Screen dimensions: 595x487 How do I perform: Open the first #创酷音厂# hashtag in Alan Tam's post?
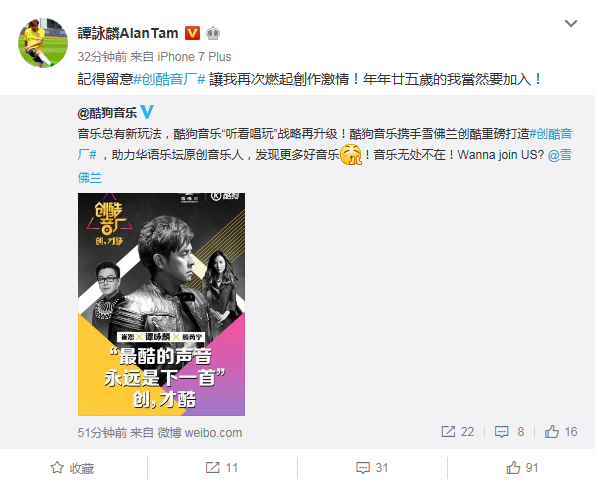click(169, 79)
